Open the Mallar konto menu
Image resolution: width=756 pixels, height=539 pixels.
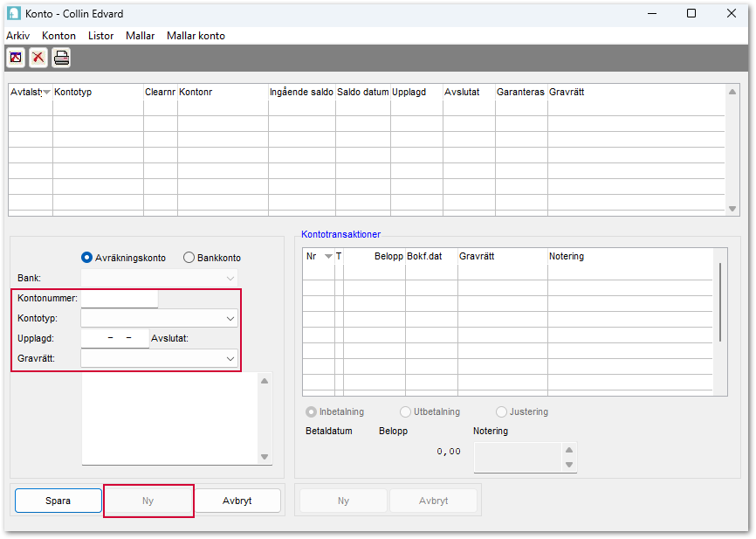pos(196,36)
